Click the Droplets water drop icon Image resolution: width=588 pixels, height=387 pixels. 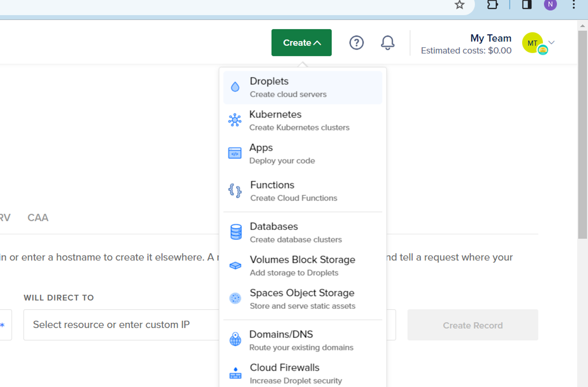(235, 87)
